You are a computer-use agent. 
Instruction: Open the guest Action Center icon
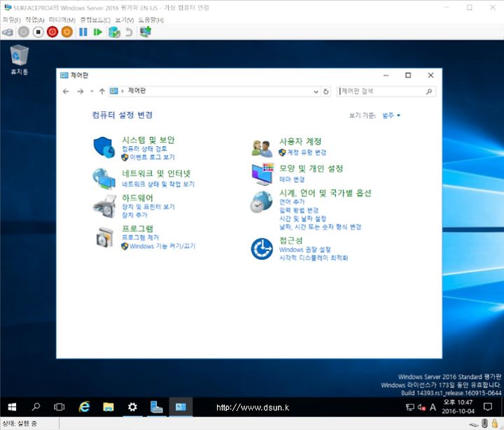488,407
